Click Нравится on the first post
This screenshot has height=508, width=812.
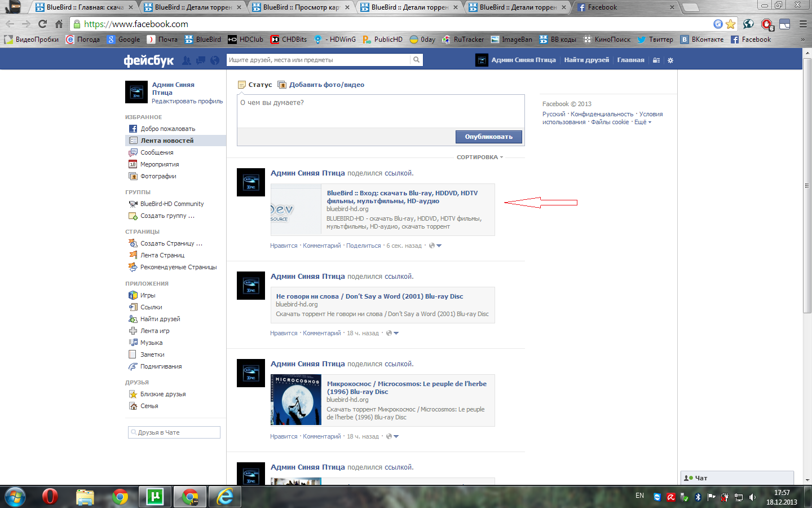point(284,246)
